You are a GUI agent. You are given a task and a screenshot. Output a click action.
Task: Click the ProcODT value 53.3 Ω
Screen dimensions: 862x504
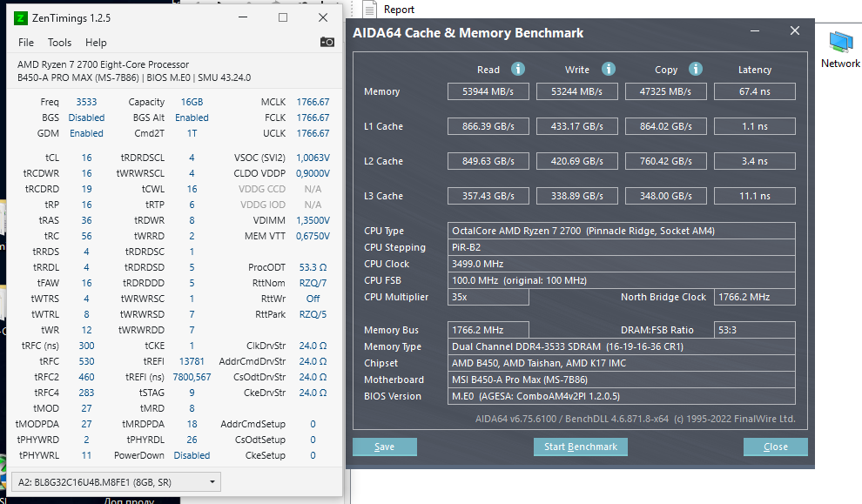(x=313, y=267)
